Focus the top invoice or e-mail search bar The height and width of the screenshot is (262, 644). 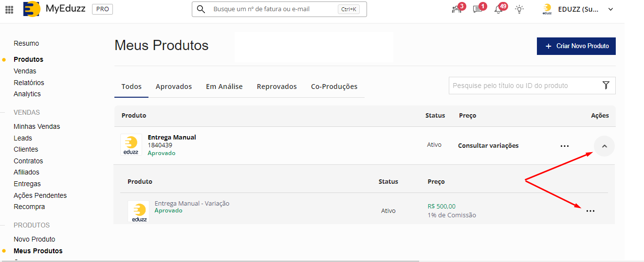click(x=273, y=9)
